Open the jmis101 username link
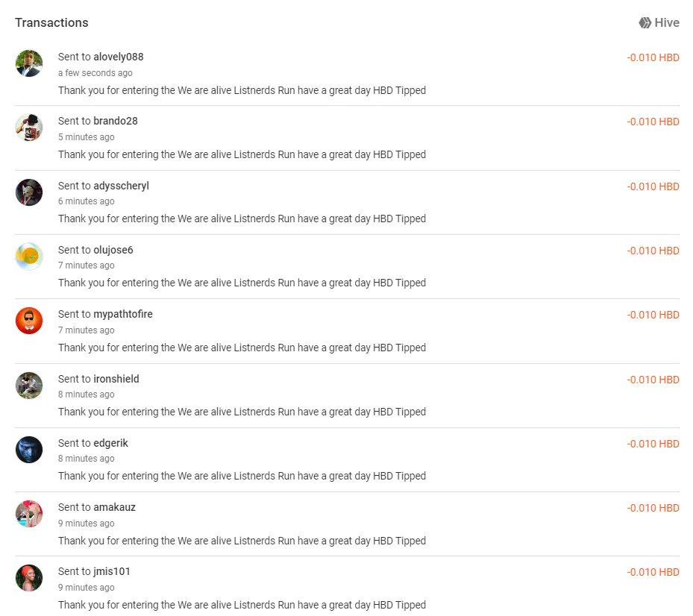Viewport: 693px width, 616px height. coord(112,571)
